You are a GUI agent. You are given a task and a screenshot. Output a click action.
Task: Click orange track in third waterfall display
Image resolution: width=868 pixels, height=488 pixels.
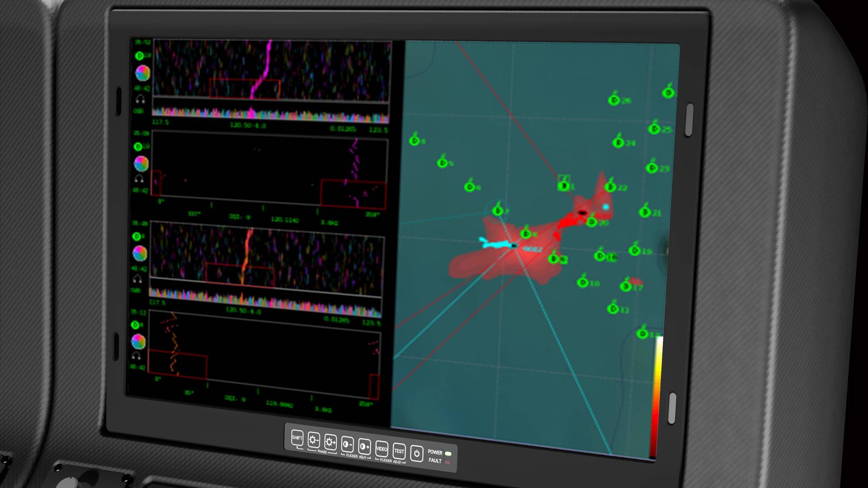pos(246,256)
